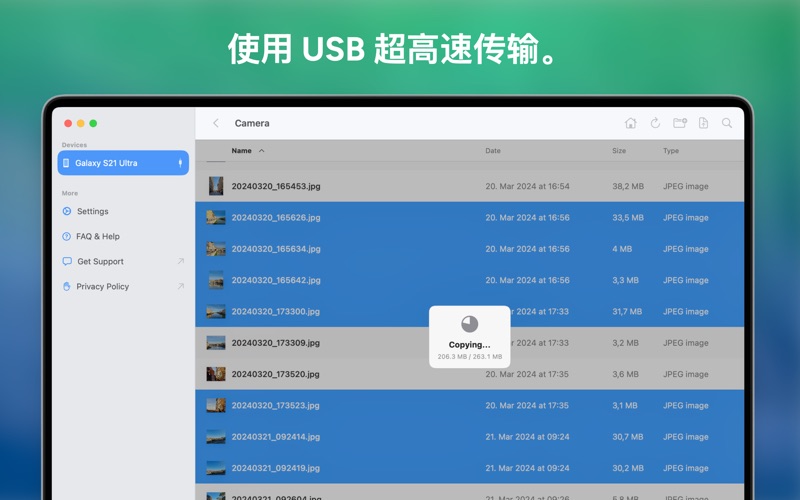Select file 20240321_092419.jpg

[x=469, y=468]
